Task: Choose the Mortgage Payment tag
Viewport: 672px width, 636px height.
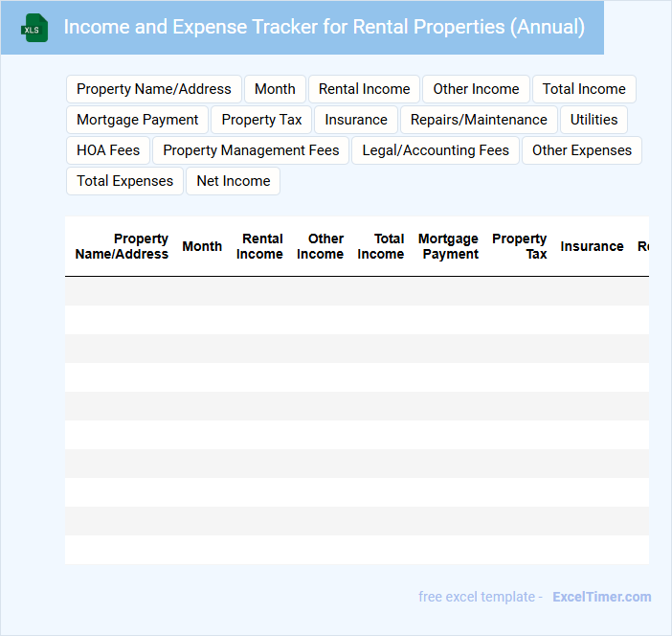Action: point(137,120)
